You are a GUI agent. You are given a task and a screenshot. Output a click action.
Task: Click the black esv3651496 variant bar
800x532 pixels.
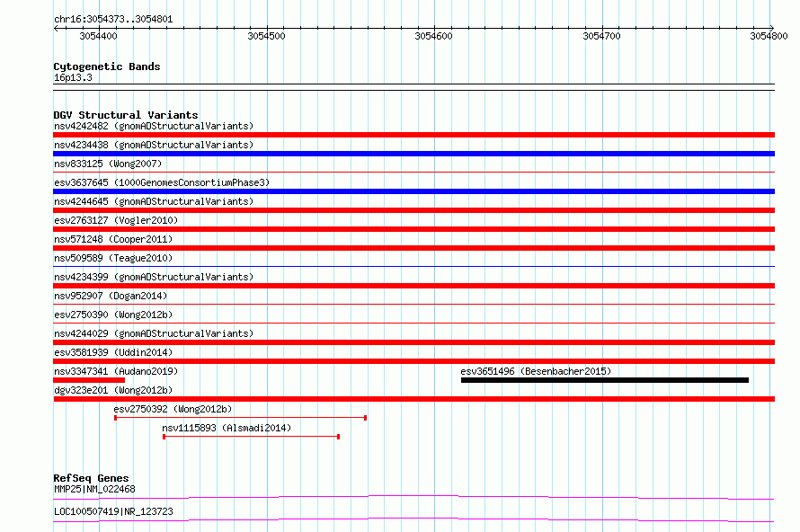coord(605,380)
